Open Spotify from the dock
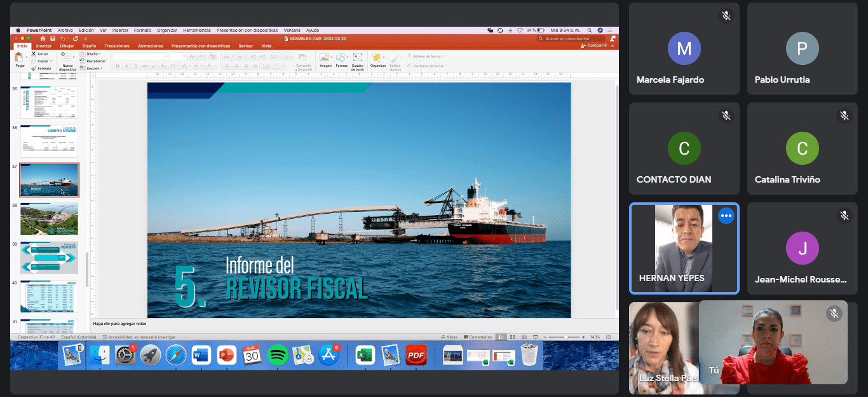Viewport: 868px width, 397px height. tap(278, 355)
